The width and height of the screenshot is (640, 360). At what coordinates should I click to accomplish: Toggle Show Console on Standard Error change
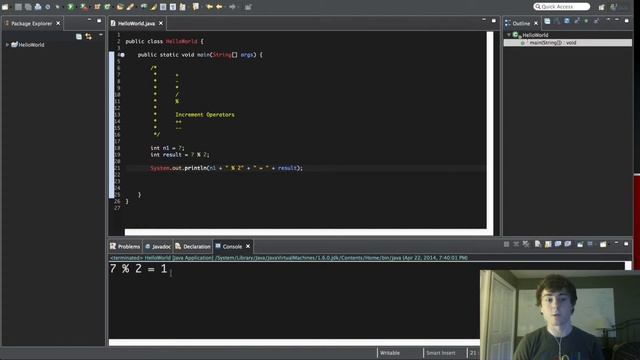coord(568,244)
